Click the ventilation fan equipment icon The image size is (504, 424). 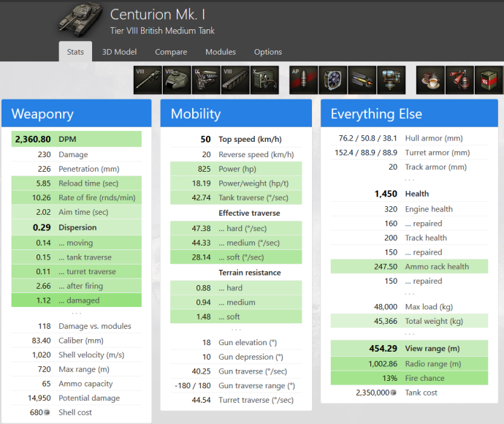click(x=332, y=80)
